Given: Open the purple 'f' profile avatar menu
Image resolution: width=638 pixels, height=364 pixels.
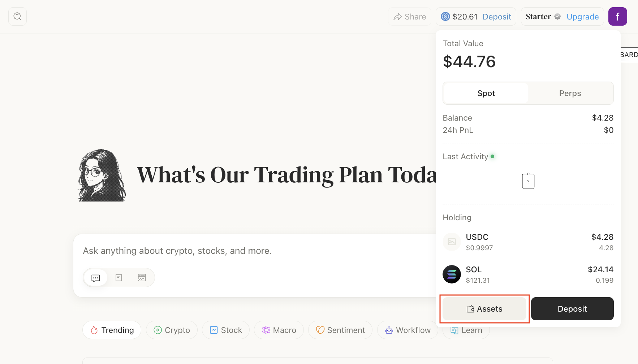Looking at the screenshot, I should coord(617,17).
